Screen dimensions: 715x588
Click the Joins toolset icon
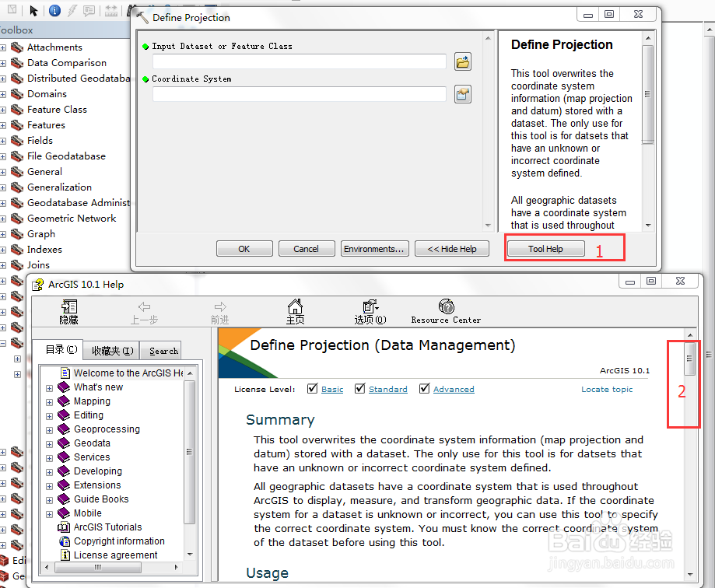pos(17,264)
